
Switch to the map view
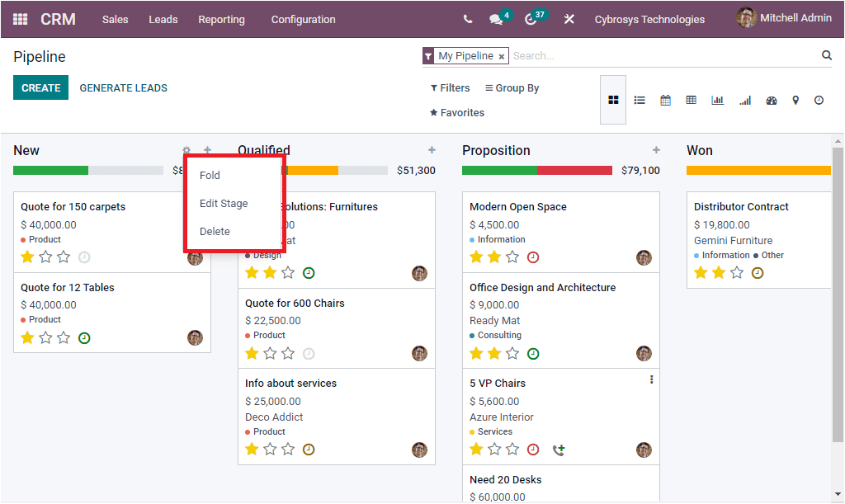[x=795, y=100]
